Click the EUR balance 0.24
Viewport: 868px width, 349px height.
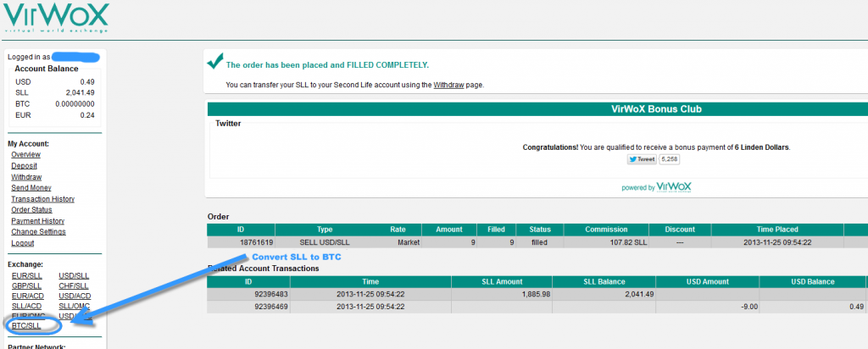(87, 115)
